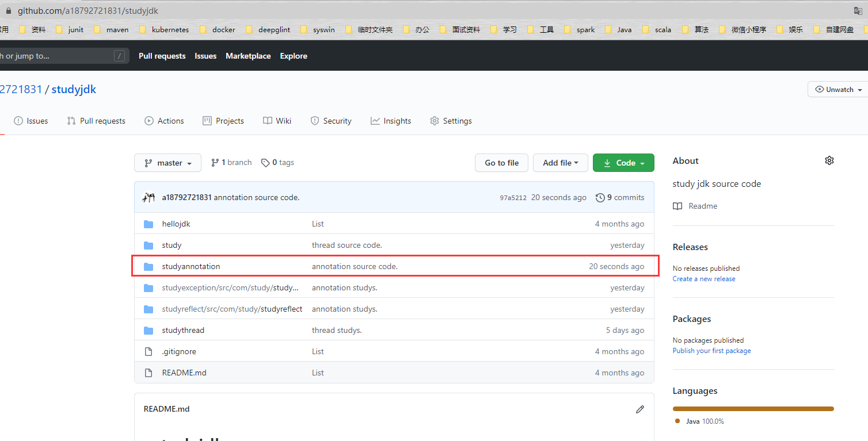Open the studyjdk repository name link

(x=74, y=90)
